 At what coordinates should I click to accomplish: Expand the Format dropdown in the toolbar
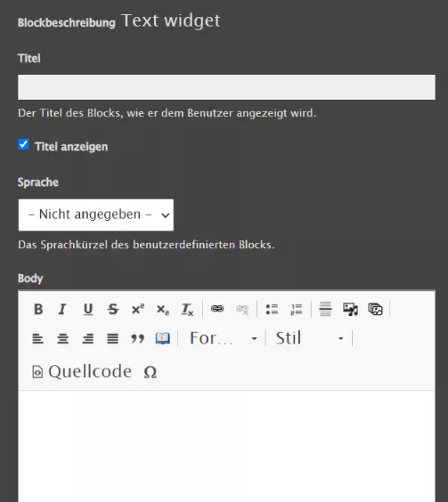[224, 338]
